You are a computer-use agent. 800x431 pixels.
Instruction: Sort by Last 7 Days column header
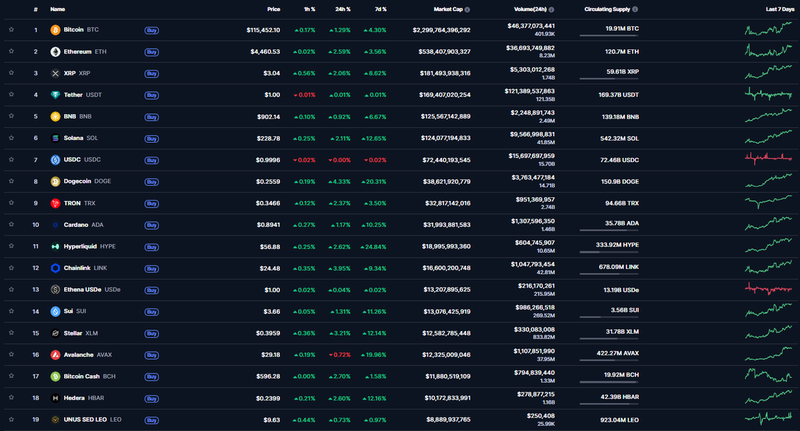click(780, 9)
